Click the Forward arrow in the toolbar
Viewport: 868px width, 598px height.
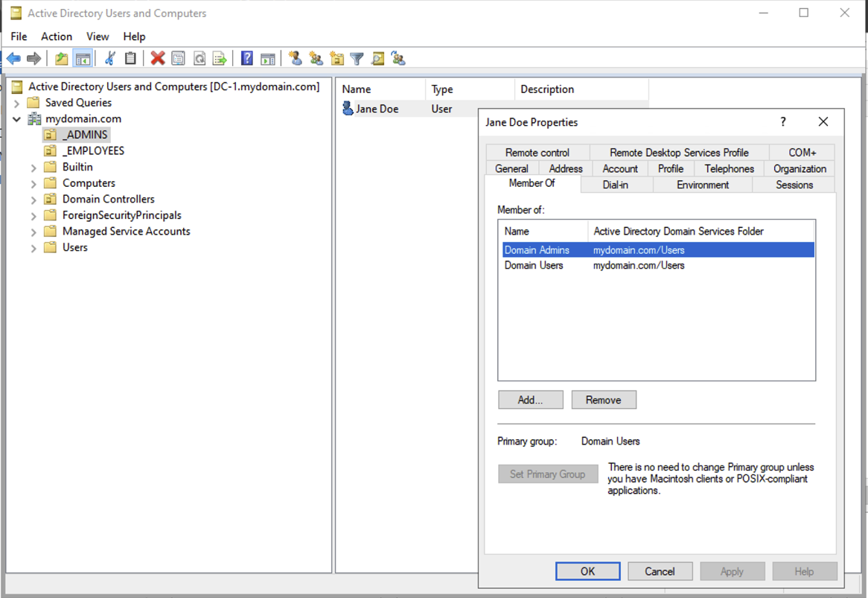(x=34, y=58)
